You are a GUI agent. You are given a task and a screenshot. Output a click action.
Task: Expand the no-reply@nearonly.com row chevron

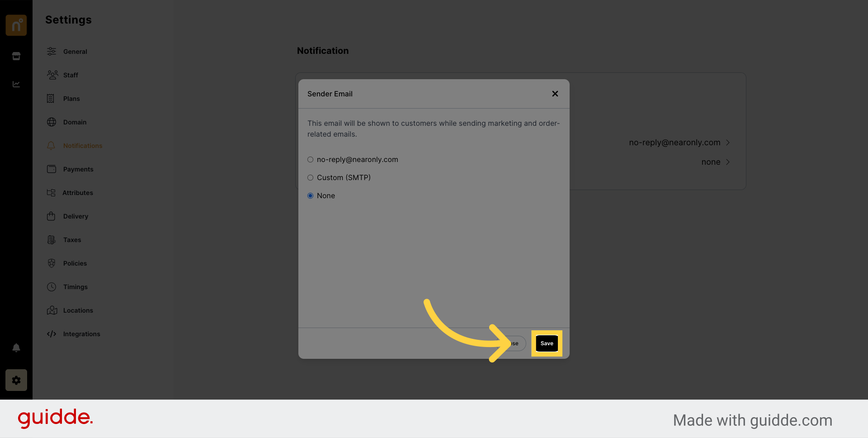[x=728, y=143]
